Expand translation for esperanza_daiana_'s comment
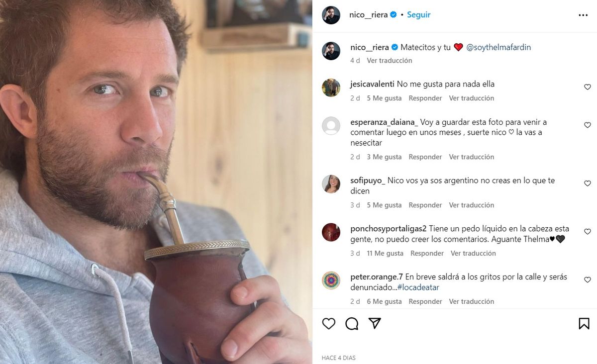597x364 pixels. click(472, 157)
